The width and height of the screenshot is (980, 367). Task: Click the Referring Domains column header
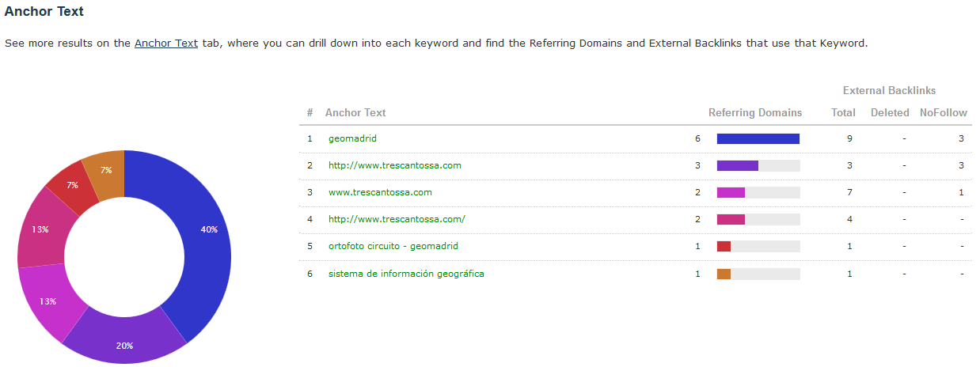tap(754, 112)
